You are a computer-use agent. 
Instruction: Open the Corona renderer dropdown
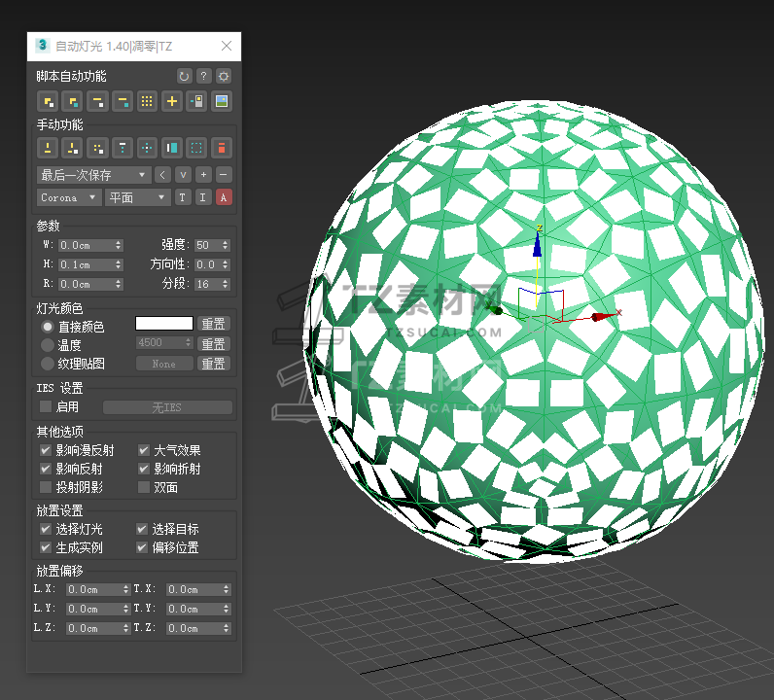click(69, 197)
